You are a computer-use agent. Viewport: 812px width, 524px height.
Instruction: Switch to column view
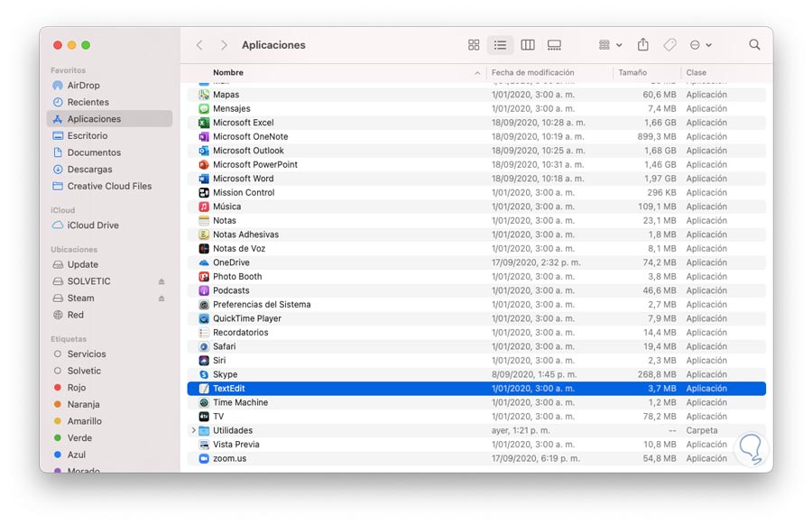tap(528, 45)
